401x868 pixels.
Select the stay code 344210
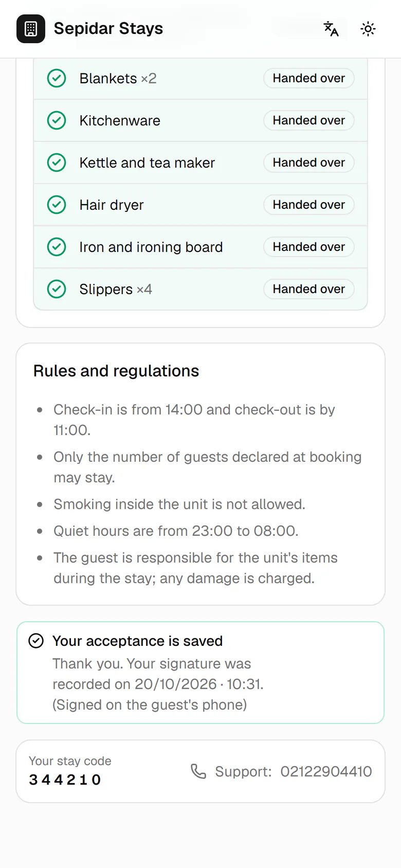[65, 780]
